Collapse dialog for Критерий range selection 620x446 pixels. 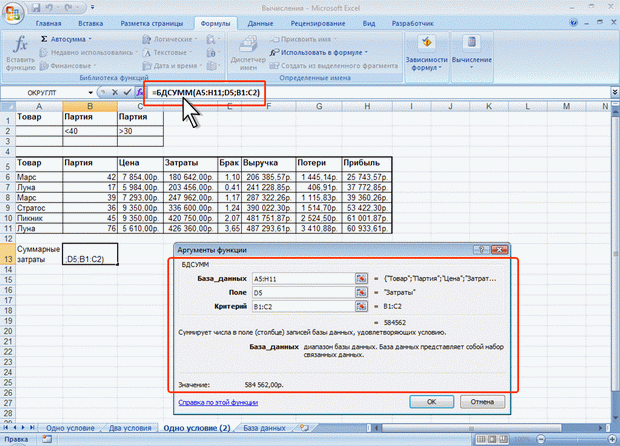[361, 306]
